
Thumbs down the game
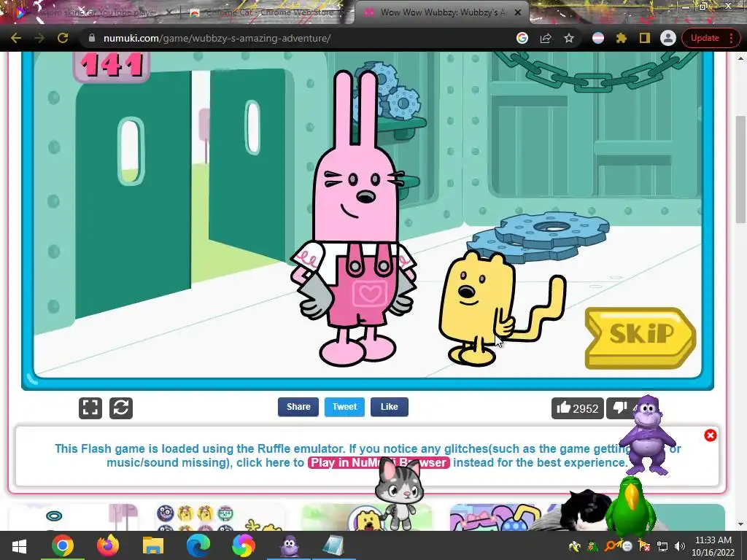[622, 408]
